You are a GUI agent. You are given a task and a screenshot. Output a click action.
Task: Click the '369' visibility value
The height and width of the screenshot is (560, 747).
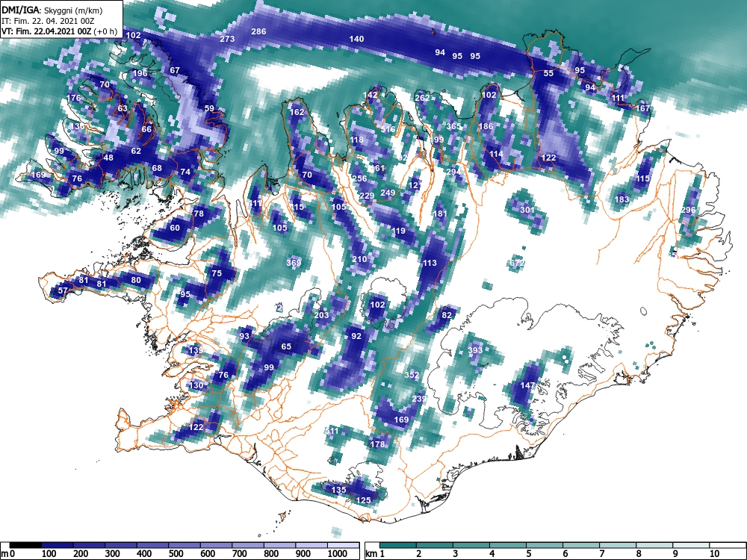(x=294, y=263)
